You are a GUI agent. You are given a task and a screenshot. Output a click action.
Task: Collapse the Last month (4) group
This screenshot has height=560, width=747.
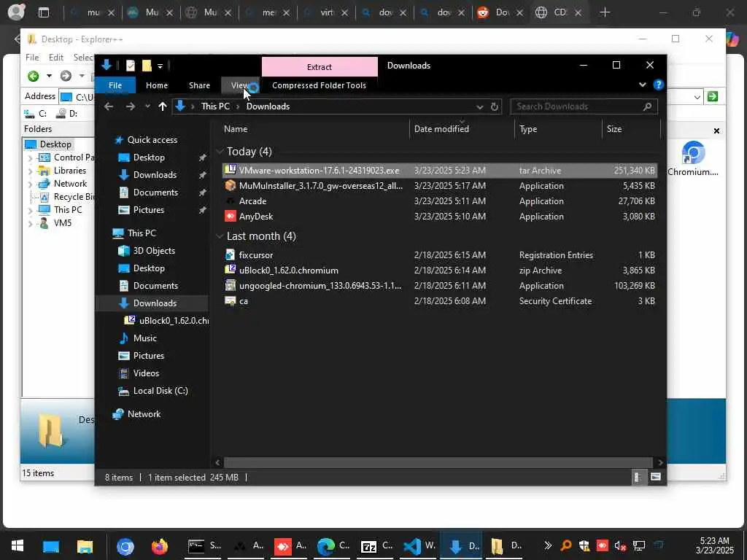click(x=220, y=236)
